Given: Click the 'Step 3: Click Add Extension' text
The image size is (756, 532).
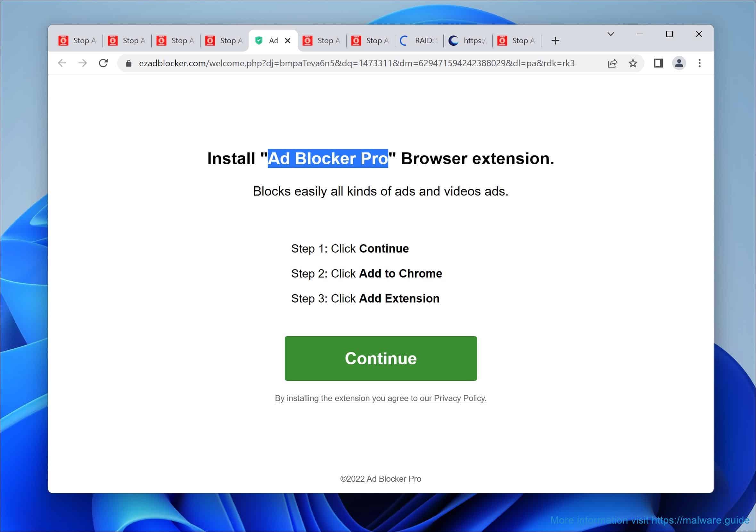Looking at the screenshot, I should point(365,298).
